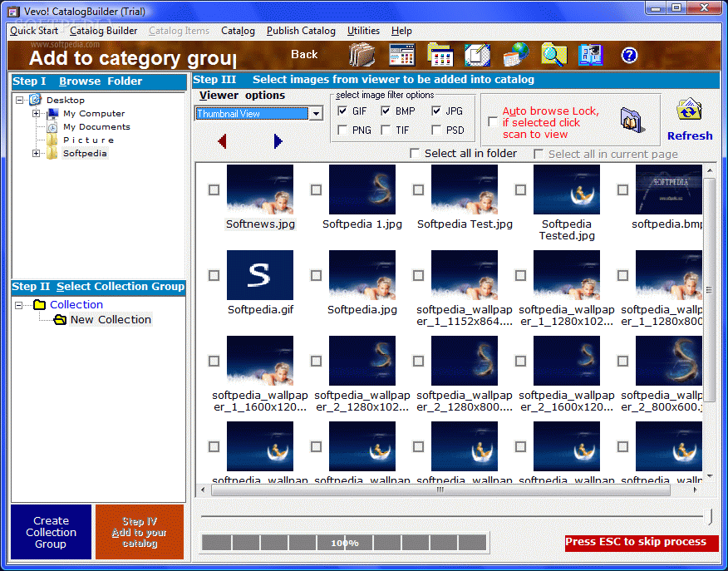Viewport: 728px width, 571px height.
Task: Select the Collection tree label
Action: (x=76, y=304)
